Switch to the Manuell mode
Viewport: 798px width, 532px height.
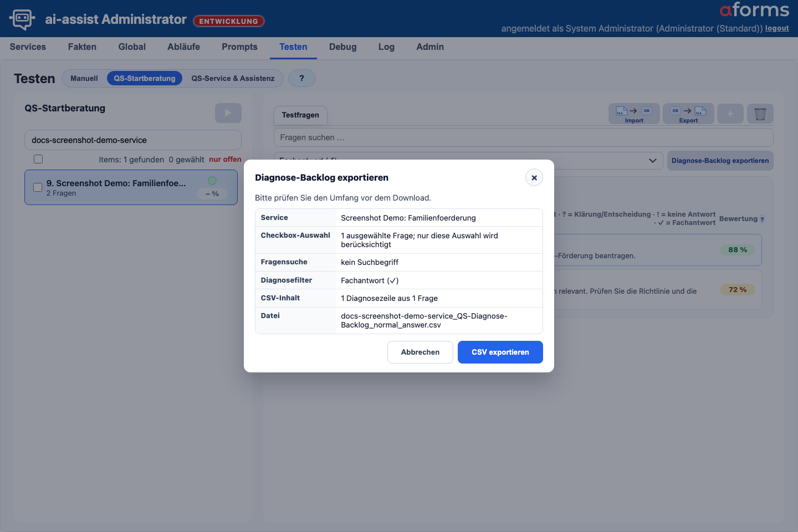coord(84,78)
